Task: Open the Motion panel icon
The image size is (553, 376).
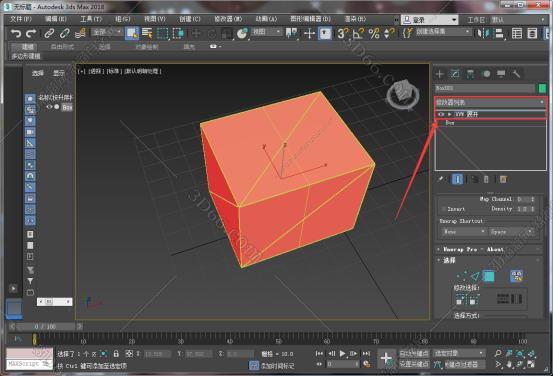Action: (486, 74)
